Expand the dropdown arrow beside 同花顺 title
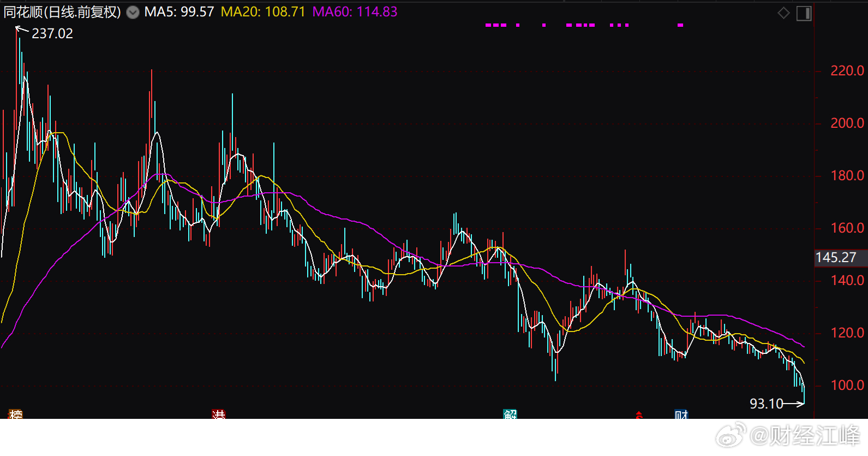The height and width of the screenshot is (456, 868). (133, 13)
